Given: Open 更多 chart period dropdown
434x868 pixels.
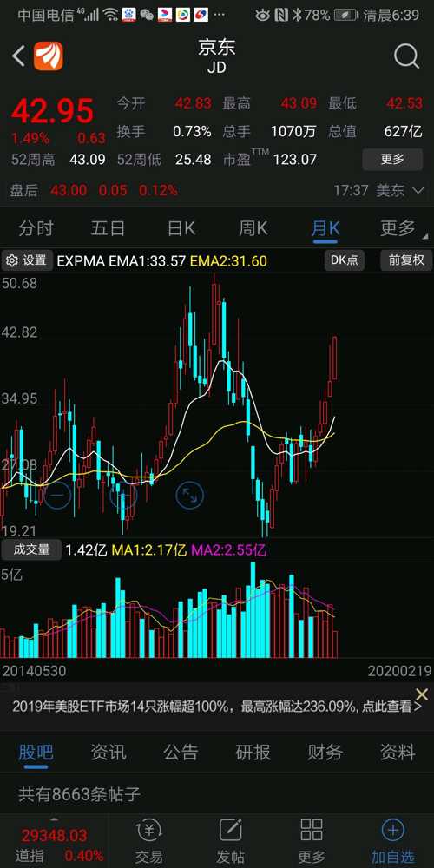Looking at the screenshot, I should (x=398, y=227).
